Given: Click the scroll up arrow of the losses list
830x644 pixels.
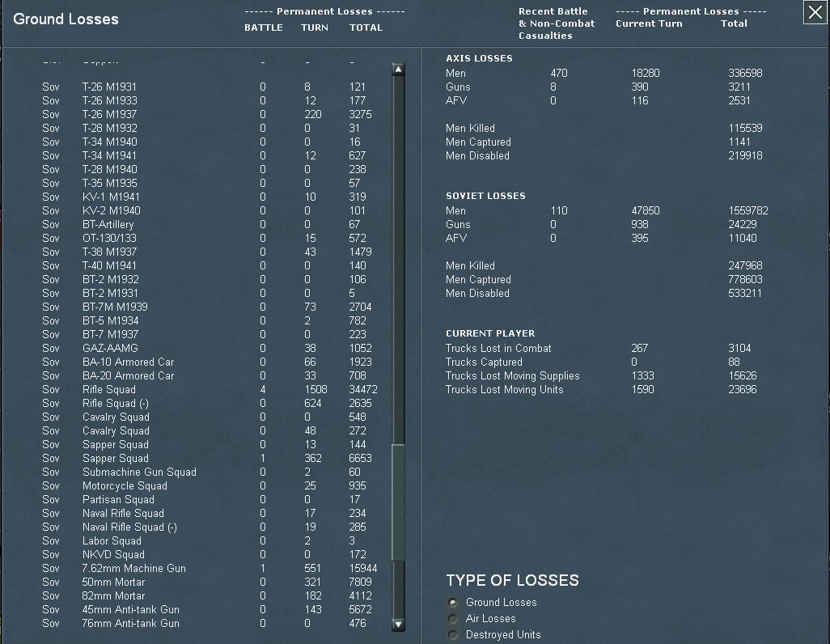Looking at the screenshot, I should (398, 70).
